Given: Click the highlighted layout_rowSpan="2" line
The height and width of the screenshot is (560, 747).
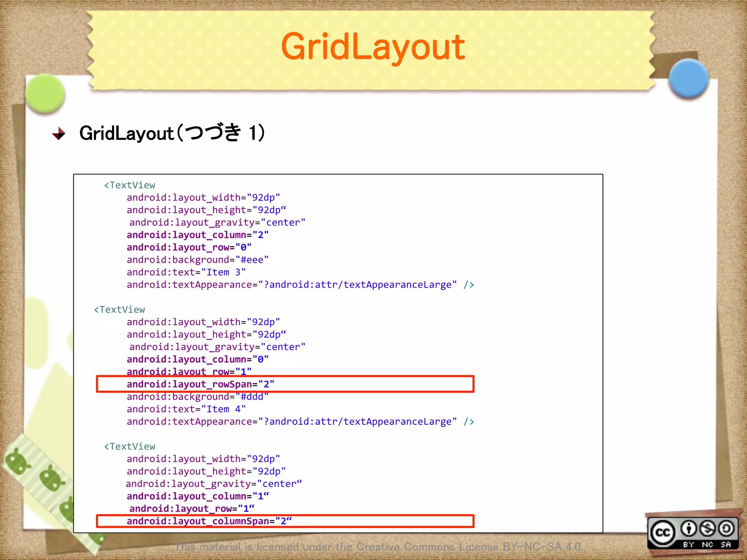Looking at the screenshot, I should [x=200, y=384].
